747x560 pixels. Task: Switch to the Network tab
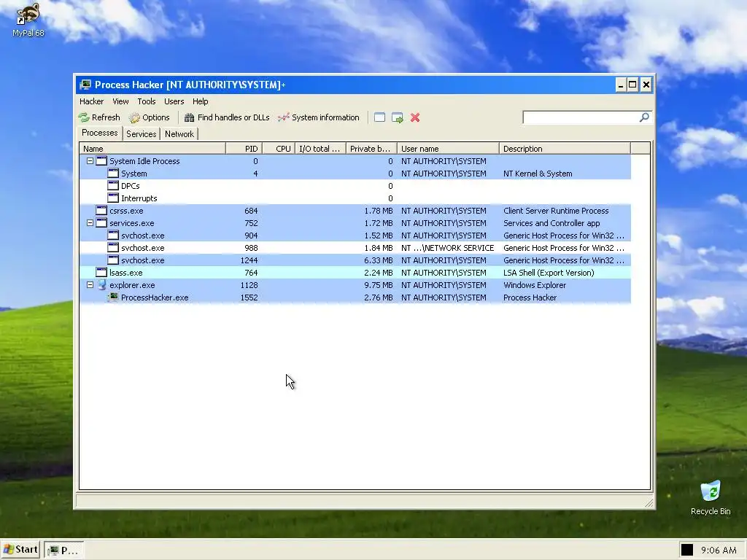click(179, 134)
